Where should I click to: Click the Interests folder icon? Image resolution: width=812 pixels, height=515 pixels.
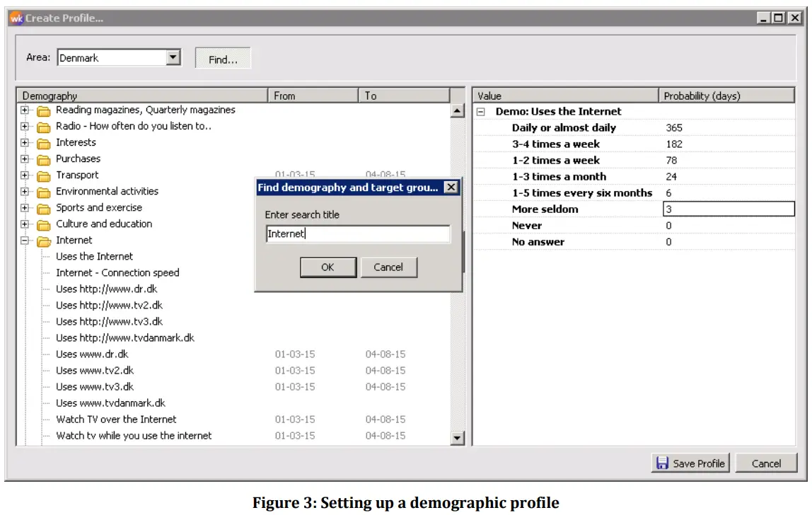[42, 142]
